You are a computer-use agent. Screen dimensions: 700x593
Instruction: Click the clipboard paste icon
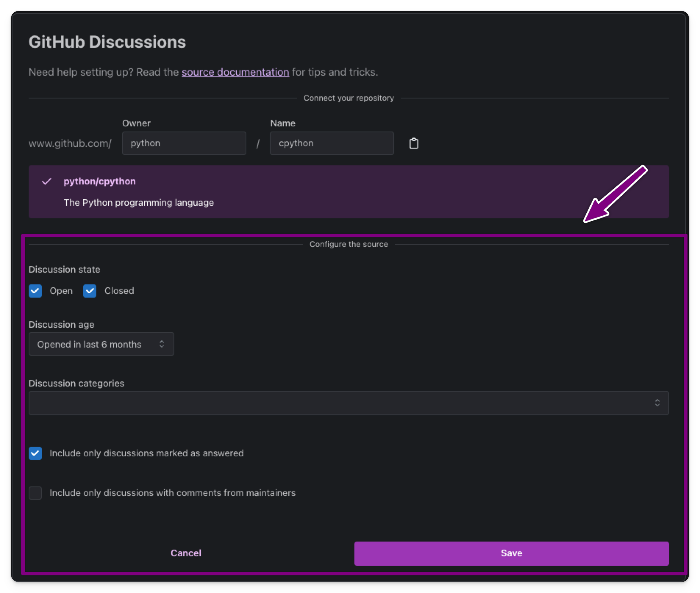(x=414, y=143)
